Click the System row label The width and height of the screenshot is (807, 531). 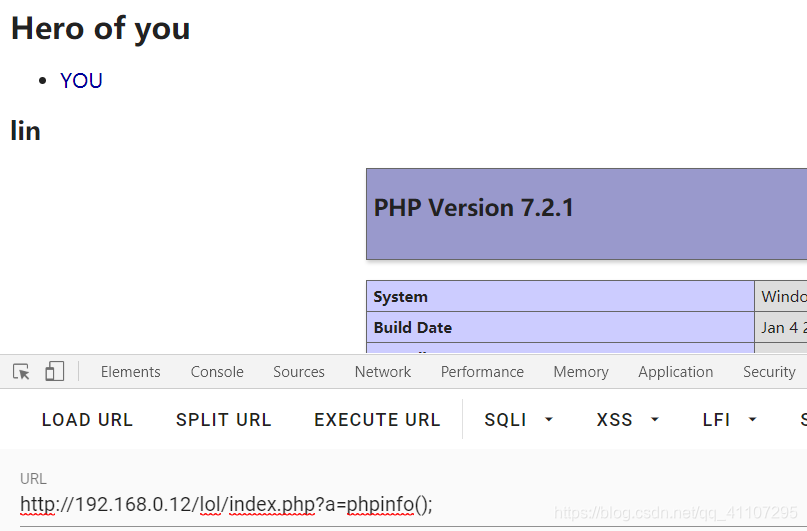(x=400, y=297)
